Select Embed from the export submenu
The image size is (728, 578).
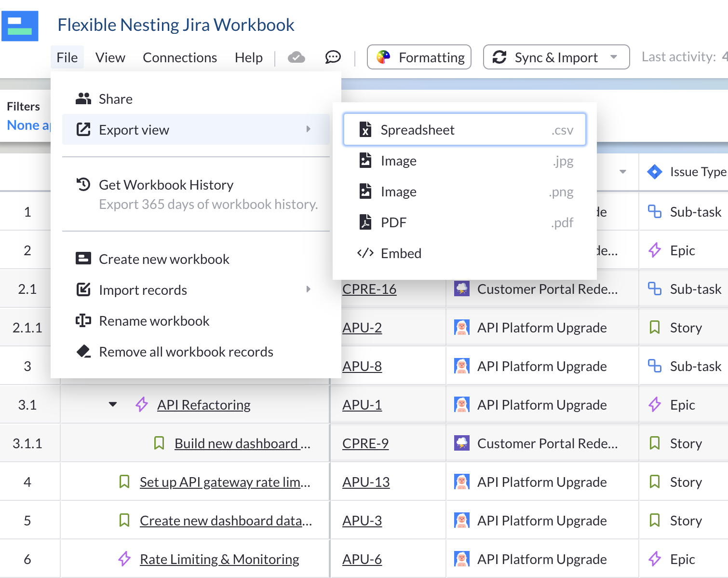(x=401, y=253)
